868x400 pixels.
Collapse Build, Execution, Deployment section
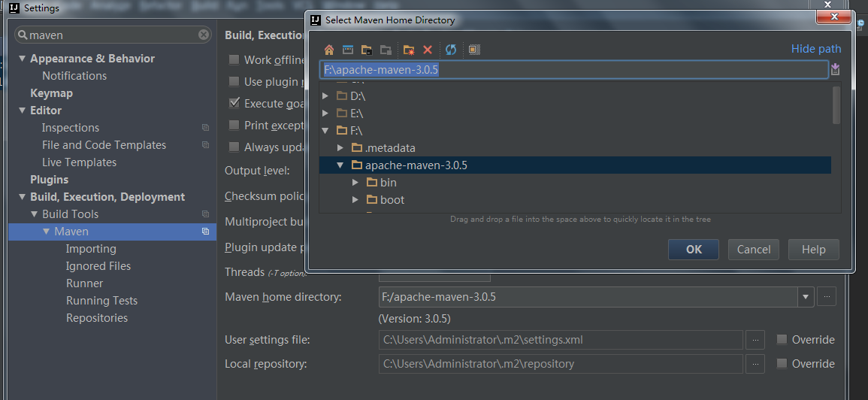22,197
